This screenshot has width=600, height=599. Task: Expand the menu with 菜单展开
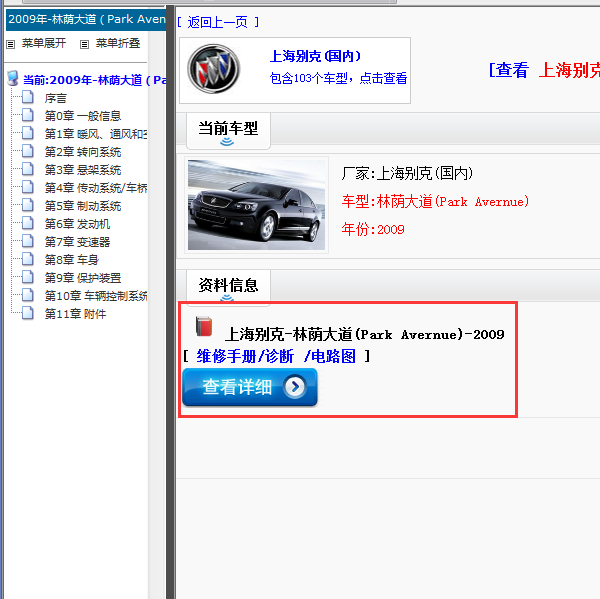44,43
